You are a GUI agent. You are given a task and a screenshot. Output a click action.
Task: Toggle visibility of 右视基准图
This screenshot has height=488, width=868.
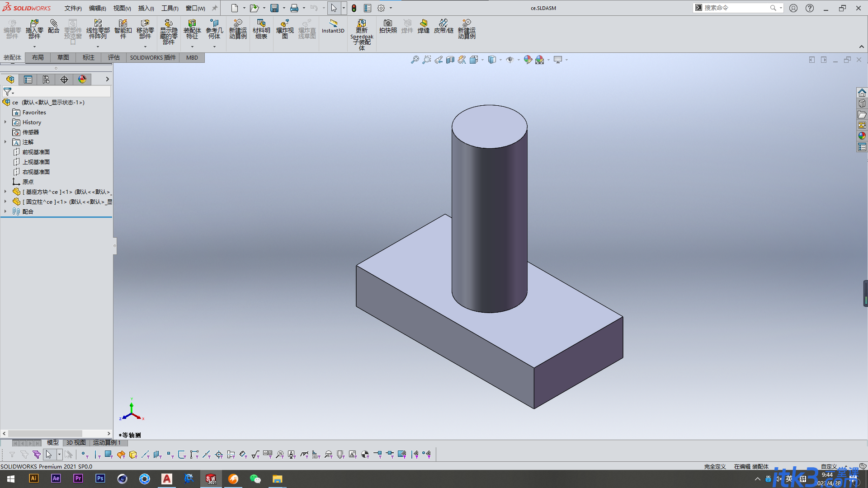coord(36,172)
